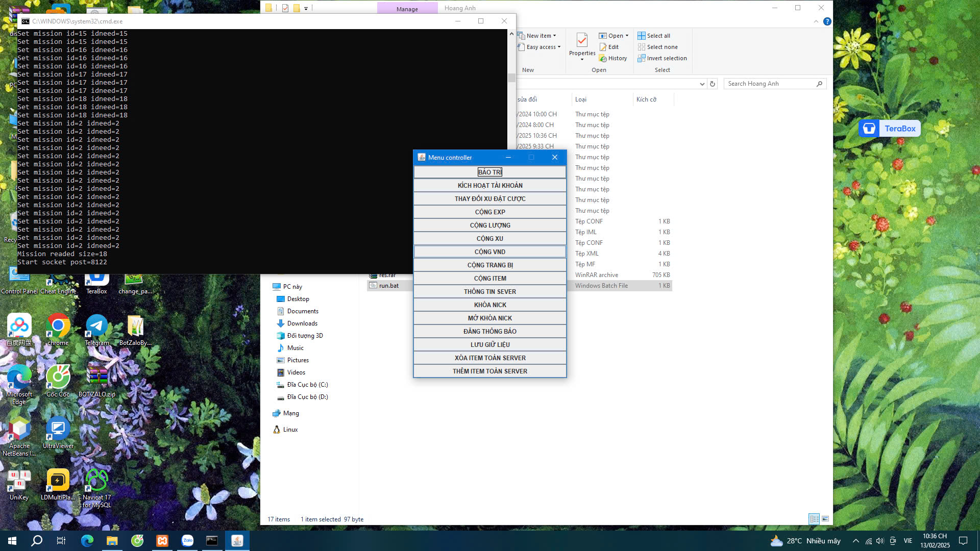980x551 pixels.
Task: Click Select none in the ribbon
Action: click(x=657, y=47)
